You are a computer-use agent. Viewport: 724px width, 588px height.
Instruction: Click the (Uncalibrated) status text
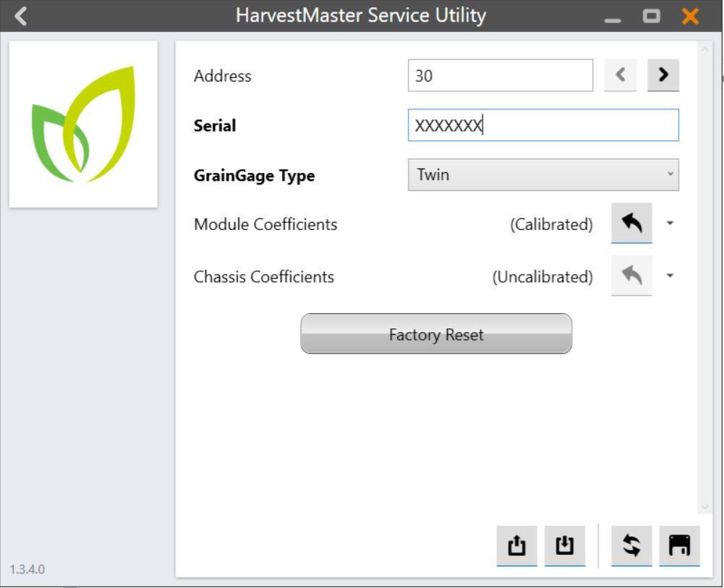coord(542,277)
